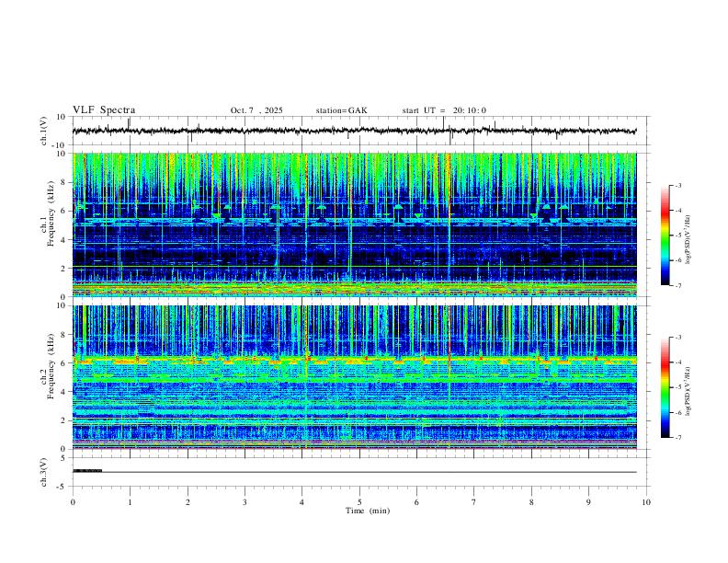This screenshot has height=563, width=728.
Task: Click the ch.2 spectrogram color scale bar
Action: pyautogui.click(x=665, y=387)
